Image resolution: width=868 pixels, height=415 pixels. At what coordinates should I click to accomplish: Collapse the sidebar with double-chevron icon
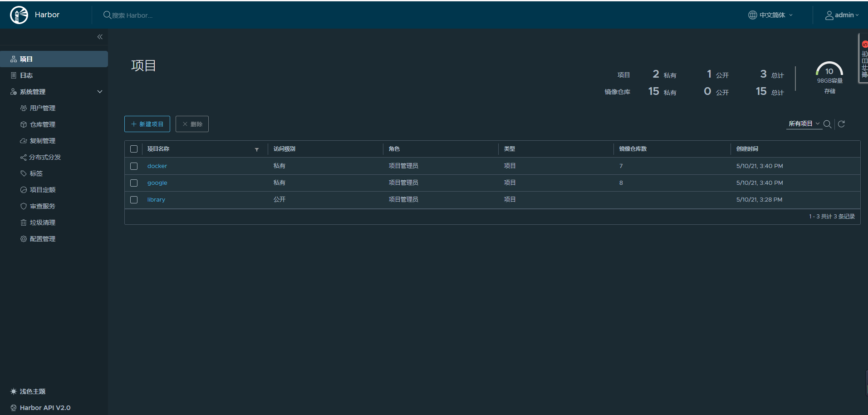click(100, 37)
